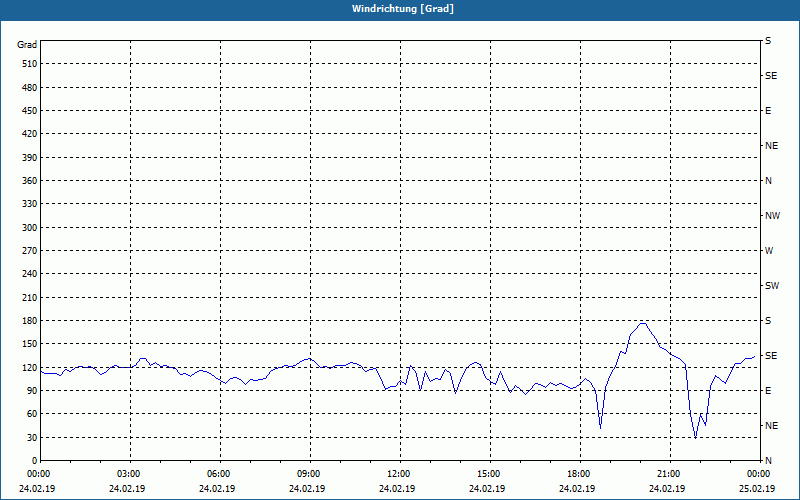This screenshot has height=500, width=800.
Task: Select the "180" degree axis value
Action: pyautogui.click(x=30, y=321)
